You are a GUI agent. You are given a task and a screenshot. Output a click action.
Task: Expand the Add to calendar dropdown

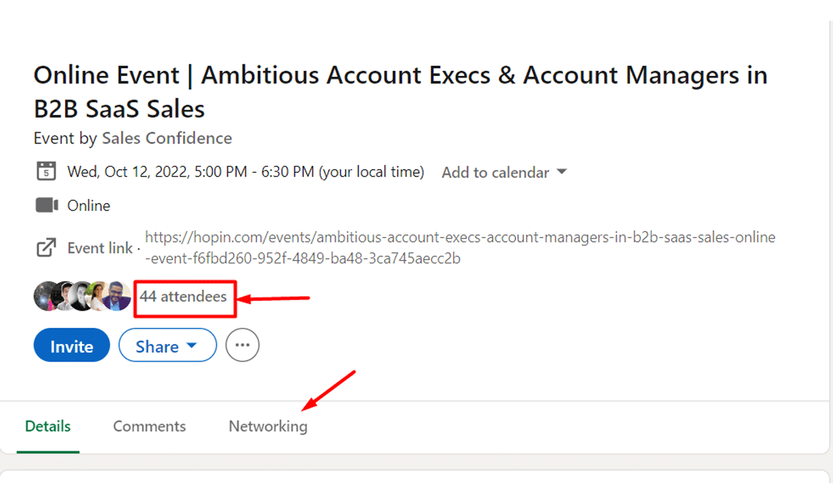coord(496,172)
